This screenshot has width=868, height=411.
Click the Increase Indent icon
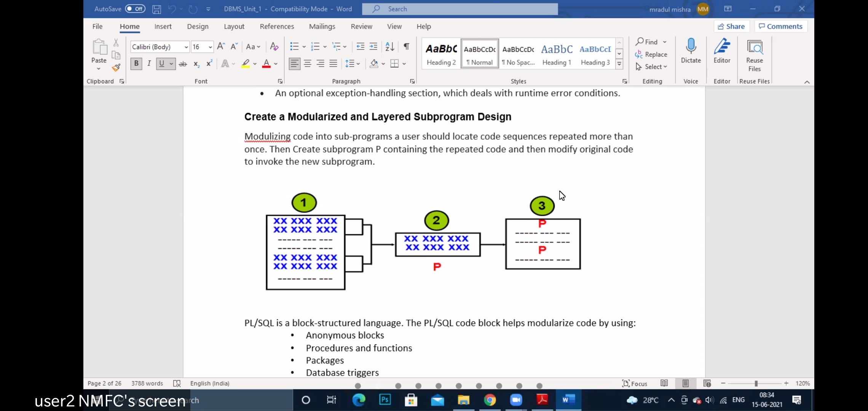click(373, 46)
